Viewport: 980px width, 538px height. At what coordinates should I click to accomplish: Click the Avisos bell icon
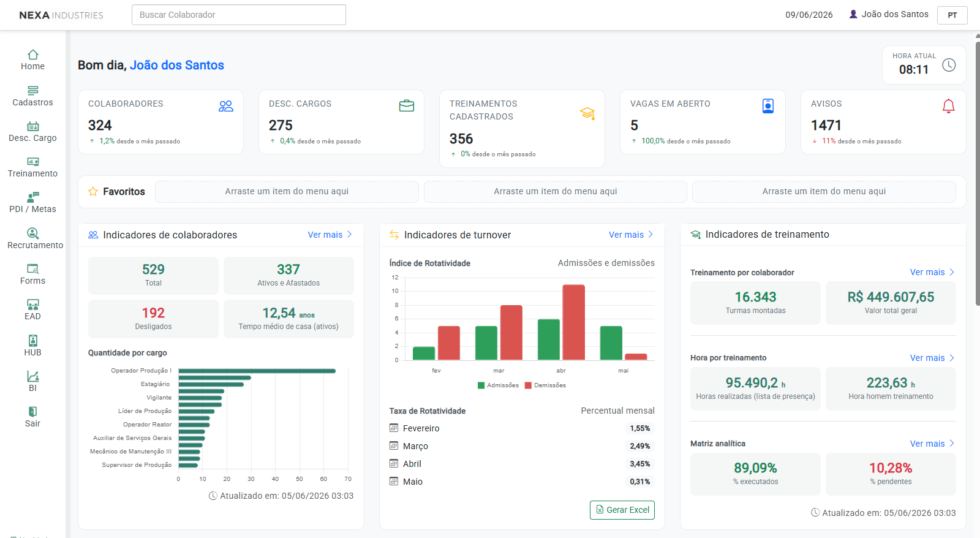pyautogui.click(x=949, y=106)
